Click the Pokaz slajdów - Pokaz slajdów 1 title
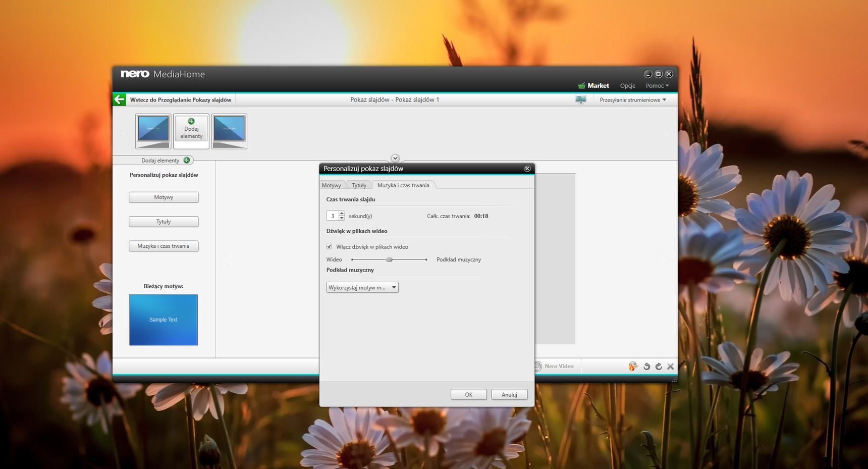This screenshot has height=469, width=868. tap(395, 100)
